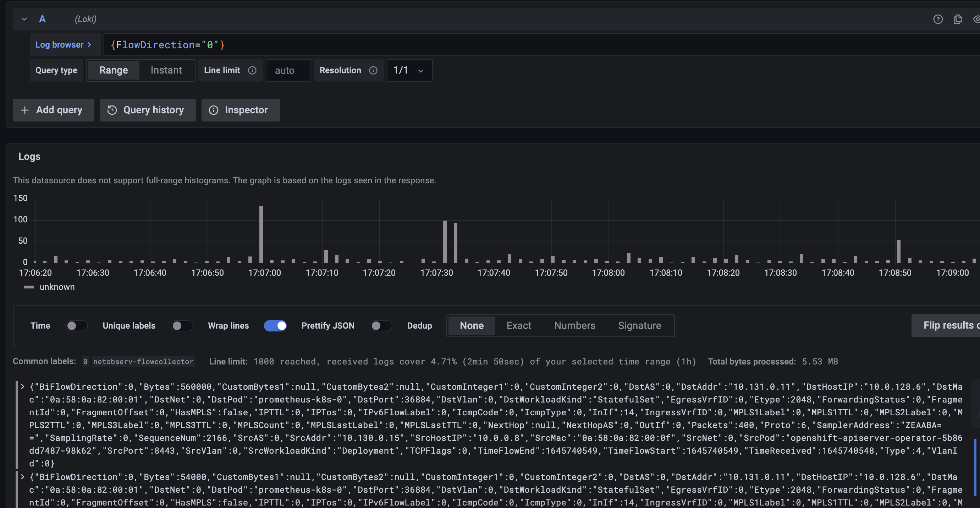This screenshot has height=508, width=980.
Task: Toggle the Time switch on
Action: (76, 326)
